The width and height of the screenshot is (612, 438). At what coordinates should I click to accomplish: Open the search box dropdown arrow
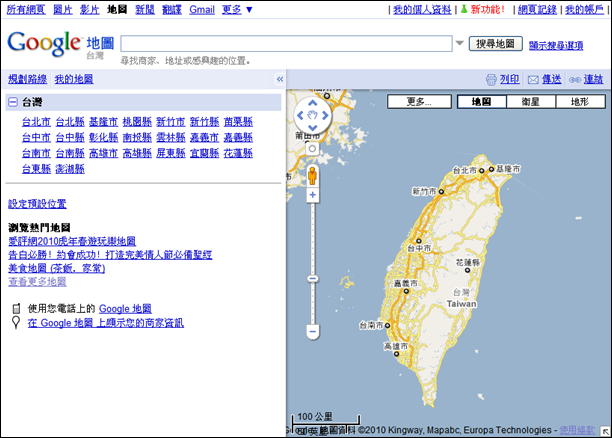click(460, 43)
